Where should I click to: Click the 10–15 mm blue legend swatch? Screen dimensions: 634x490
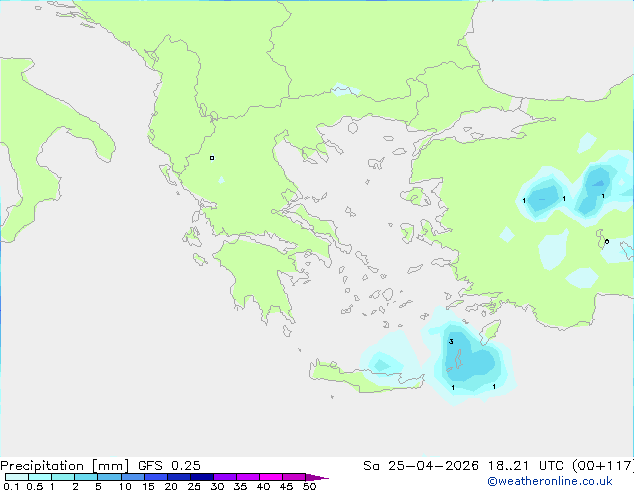click(x=132, y=477)
